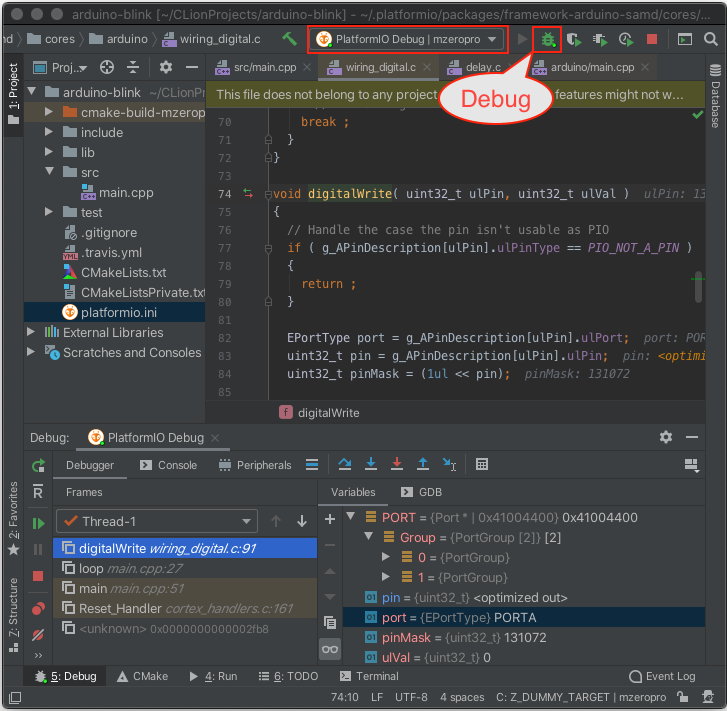Expand the lib folder
This screenshot has width=727, height=711.
(x=48, y=152)
